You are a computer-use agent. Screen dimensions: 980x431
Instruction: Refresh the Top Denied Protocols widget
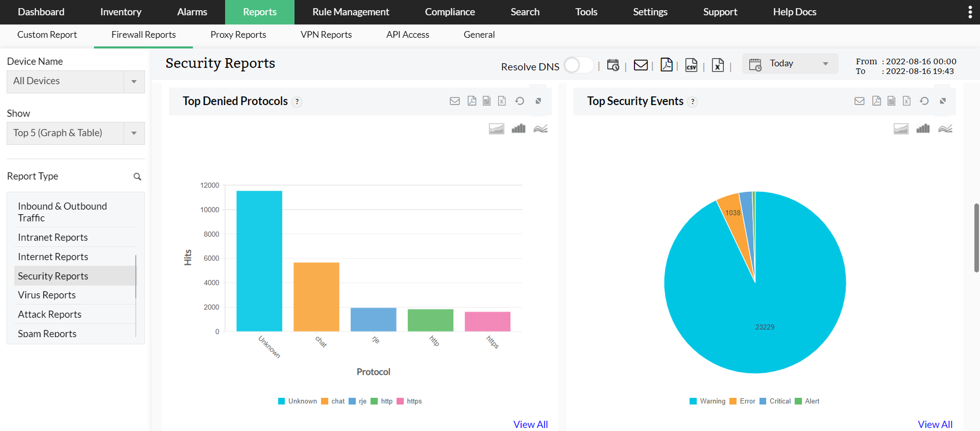[x=520, y=101]
